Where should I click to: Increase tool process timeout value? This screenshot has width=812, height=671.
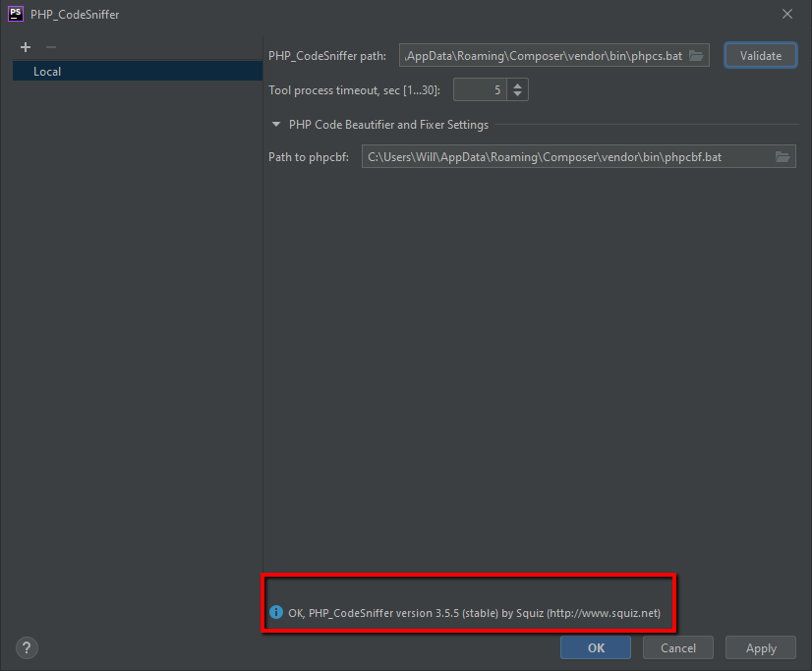(517, 85)
